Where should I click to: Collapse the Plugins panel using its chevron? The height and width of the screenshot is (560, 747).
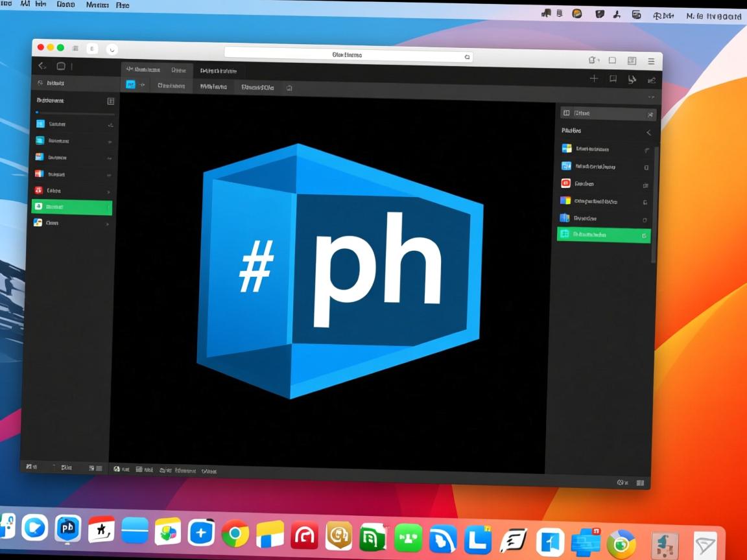point(648,132)
